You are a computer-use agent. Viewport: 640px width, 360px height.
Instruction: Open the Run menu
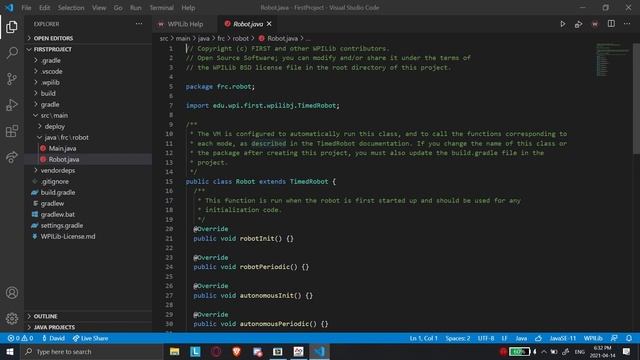[136, 7]
